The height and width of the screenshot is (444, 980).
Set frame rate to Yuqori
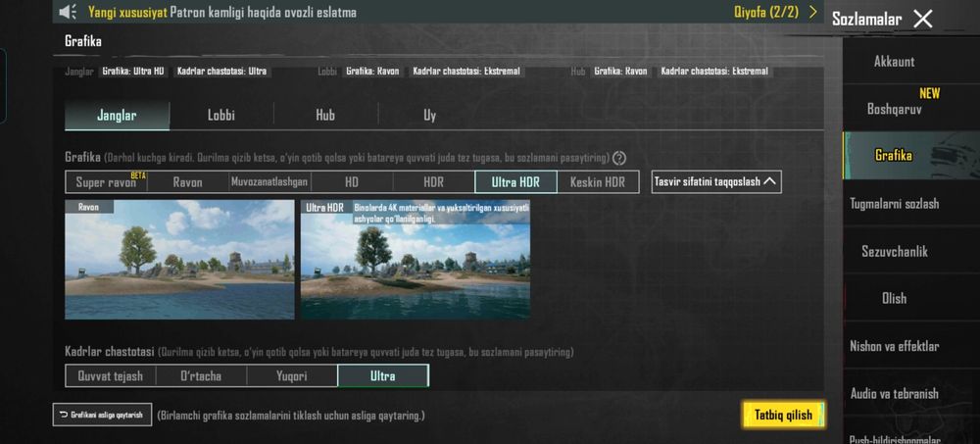(x=292, y=375)
